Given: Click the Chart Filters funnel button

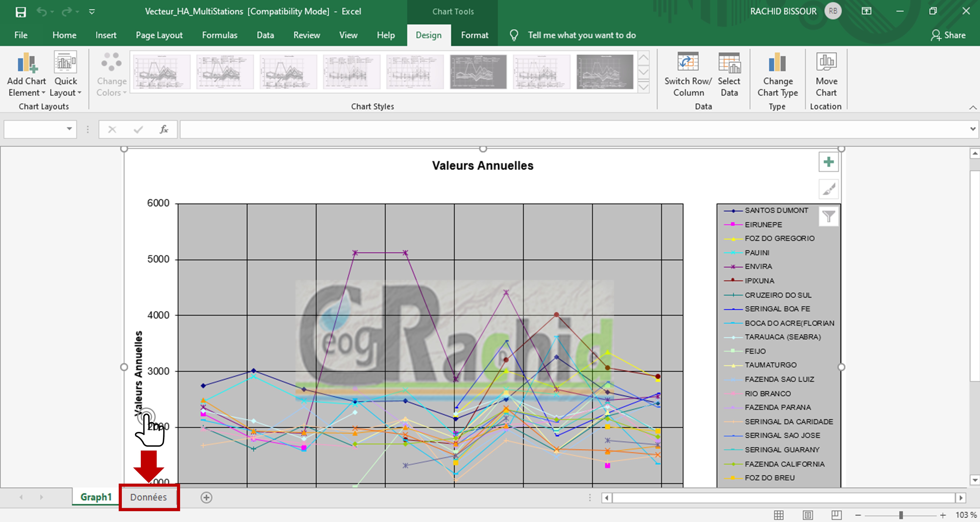Looking at the screenshot, I should (x=829, y=216).
